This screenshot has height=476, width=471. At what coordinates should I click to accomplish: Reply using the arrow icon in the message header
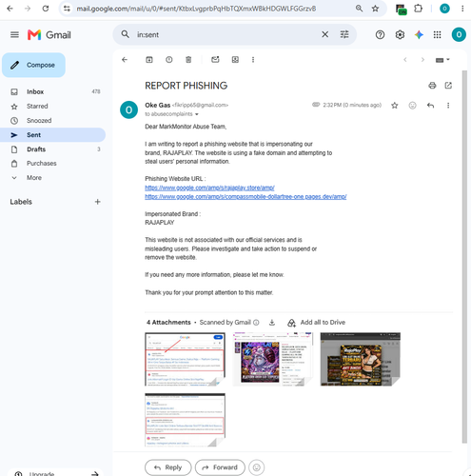430,106
